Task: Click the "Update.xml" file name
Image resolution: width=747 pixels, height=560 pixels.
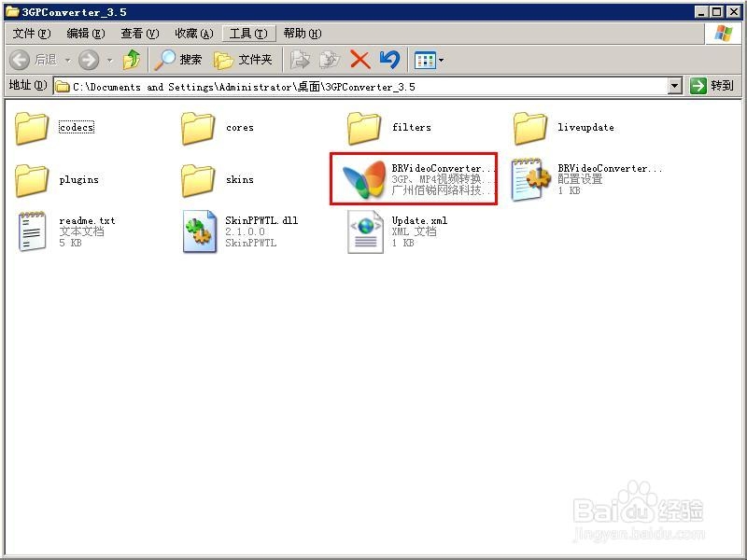Action: coord(419,220)
